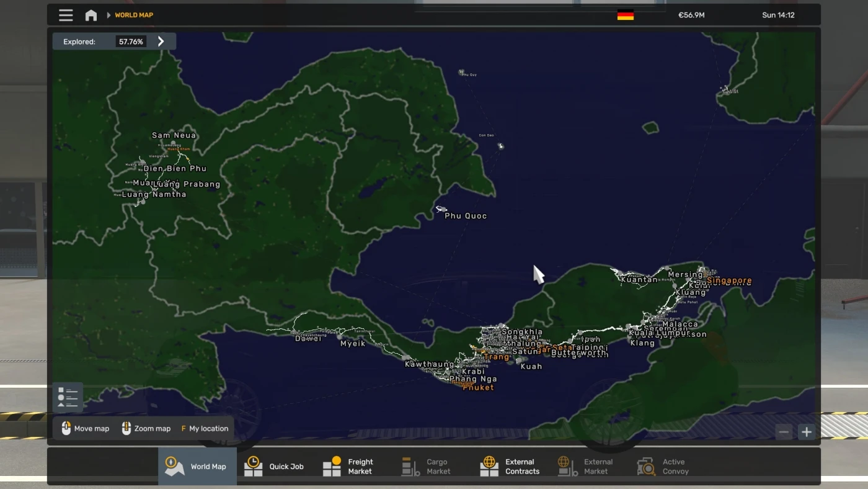Expand map details with the plus button

pos(807,431)
